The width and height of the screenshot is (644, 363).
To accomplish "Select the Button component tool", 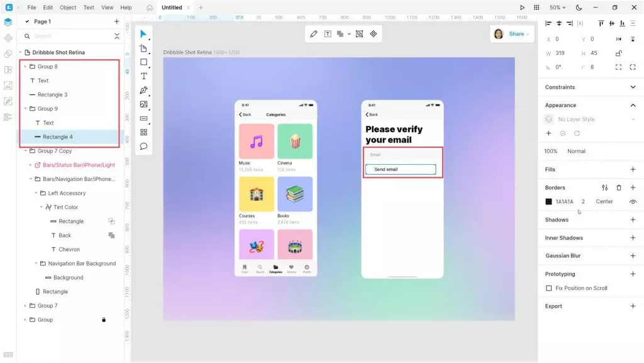I will [143, 118].
